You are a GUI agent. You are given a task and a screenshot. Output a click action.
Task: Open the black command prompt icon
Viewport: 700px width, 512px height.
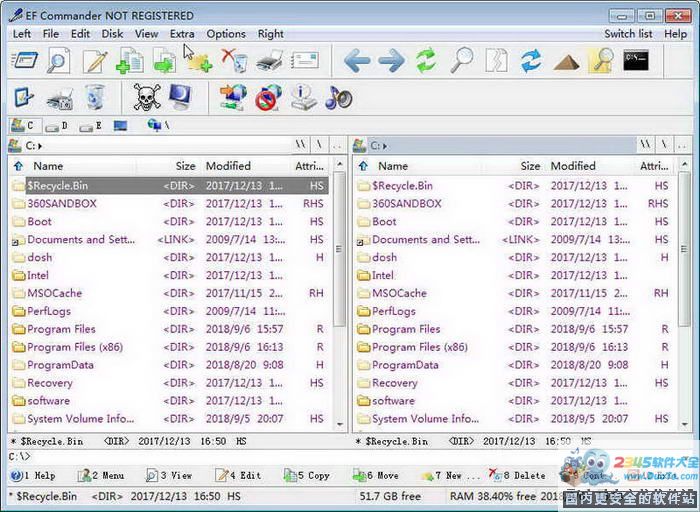(636, 60)
